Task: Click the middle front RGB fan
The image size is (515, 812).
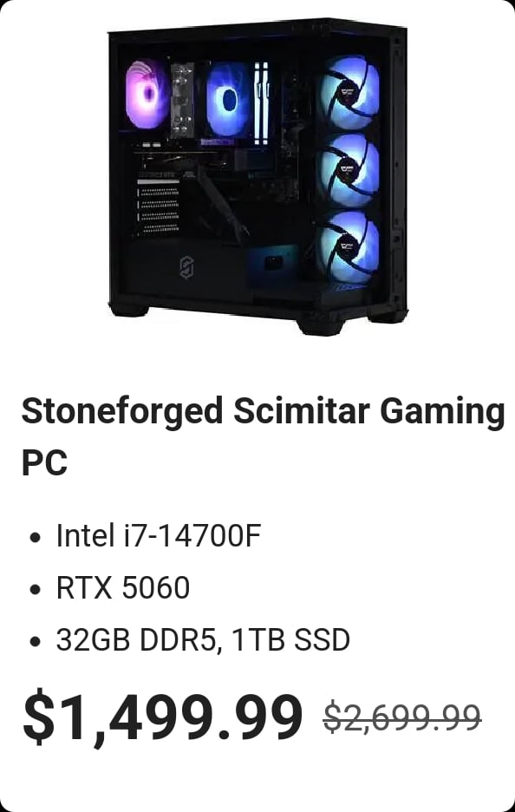Action: (x=348, y=170)
